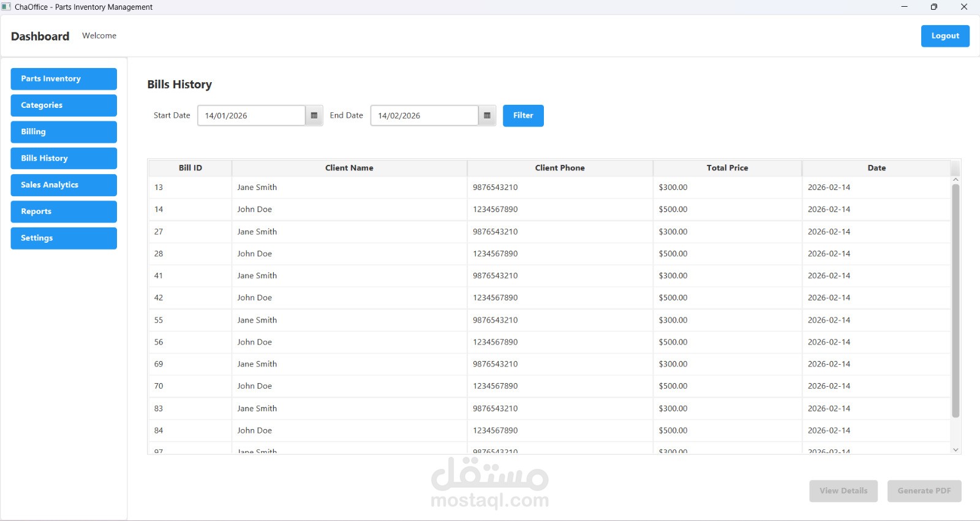Select the row with Bill ID 55

point(549,320)
